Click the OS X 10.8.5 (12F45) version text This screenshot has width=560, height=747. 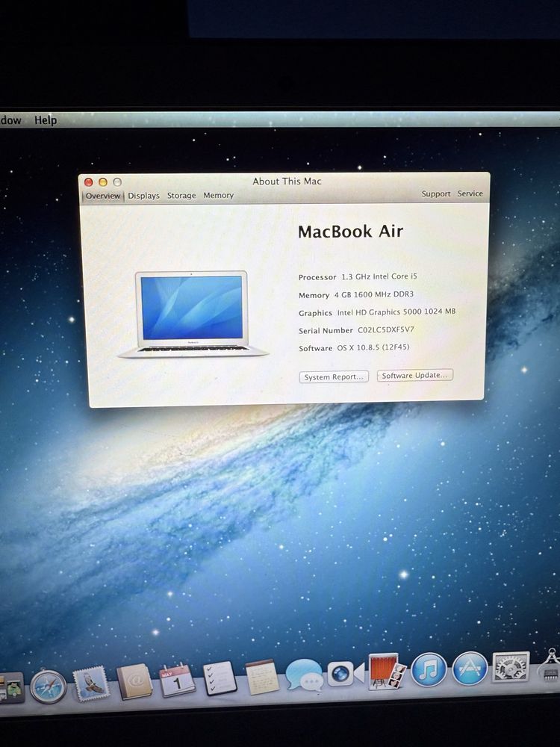coord(373,347)
